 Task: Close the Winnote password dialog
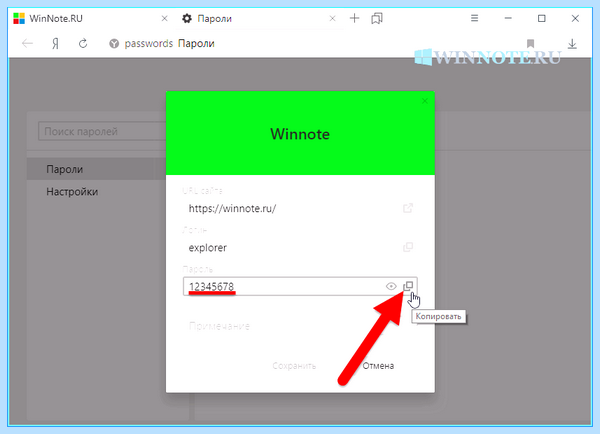coord(425,101)
